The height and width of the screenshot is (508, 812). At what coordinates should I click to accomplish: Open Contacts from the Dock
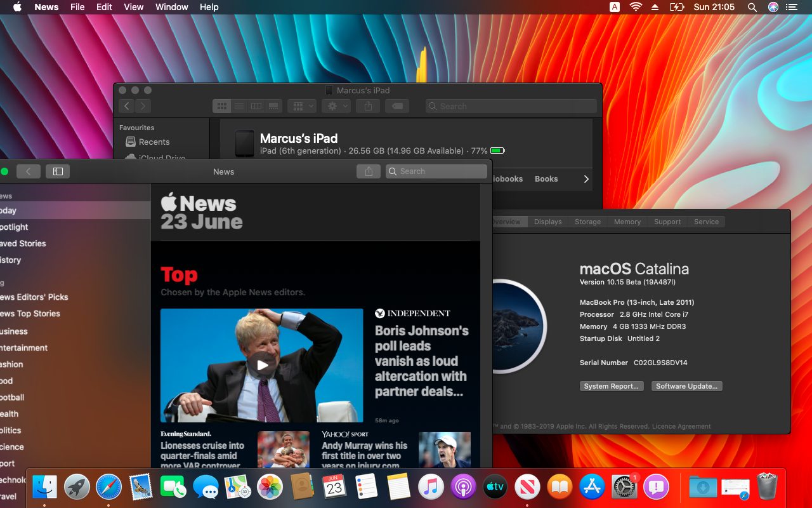click(x=302, y=487)
